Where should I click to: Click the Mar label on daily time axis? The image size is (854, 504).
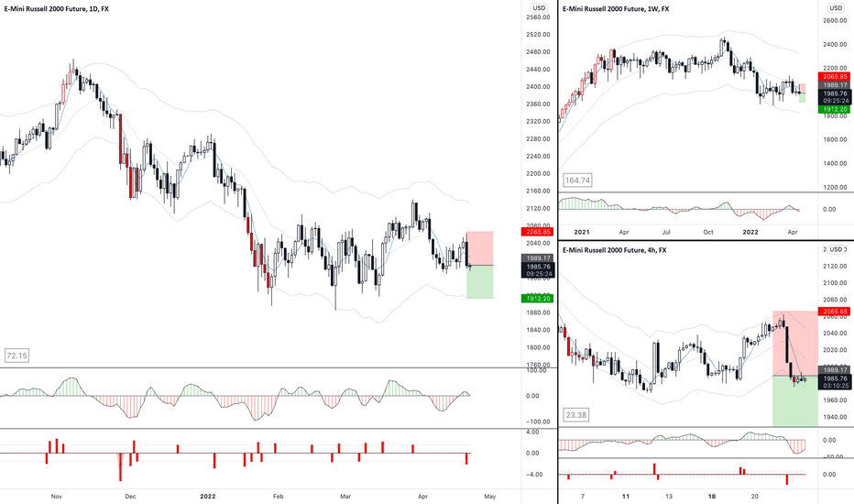[345, 497]
